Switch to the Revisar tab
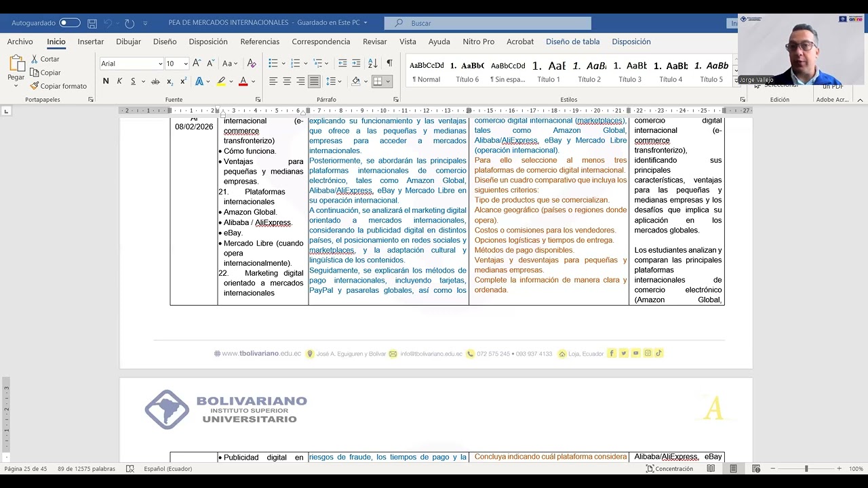The image size is (868, 488). point(375,41)
